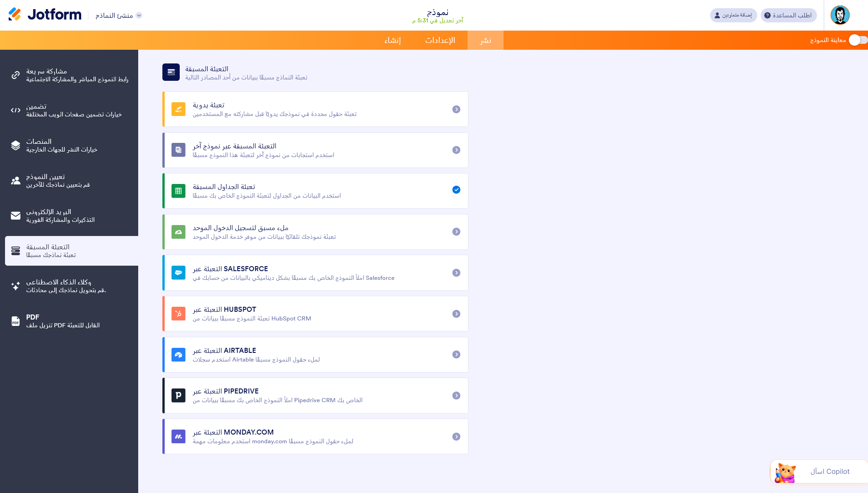
Task: Switch to the الإعدادات tab
Action: coord(440,40)
